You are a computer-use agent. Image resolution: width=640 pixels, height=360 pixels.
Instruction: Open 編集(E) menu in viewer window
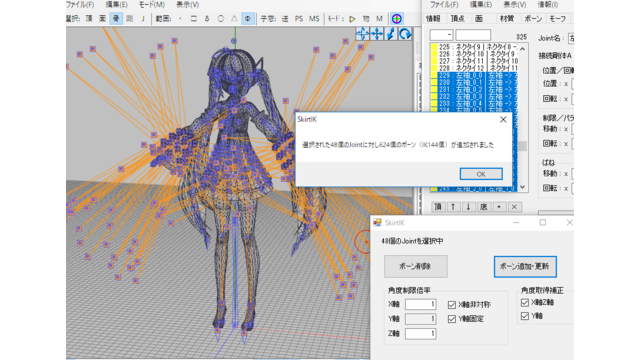(116, 4)
